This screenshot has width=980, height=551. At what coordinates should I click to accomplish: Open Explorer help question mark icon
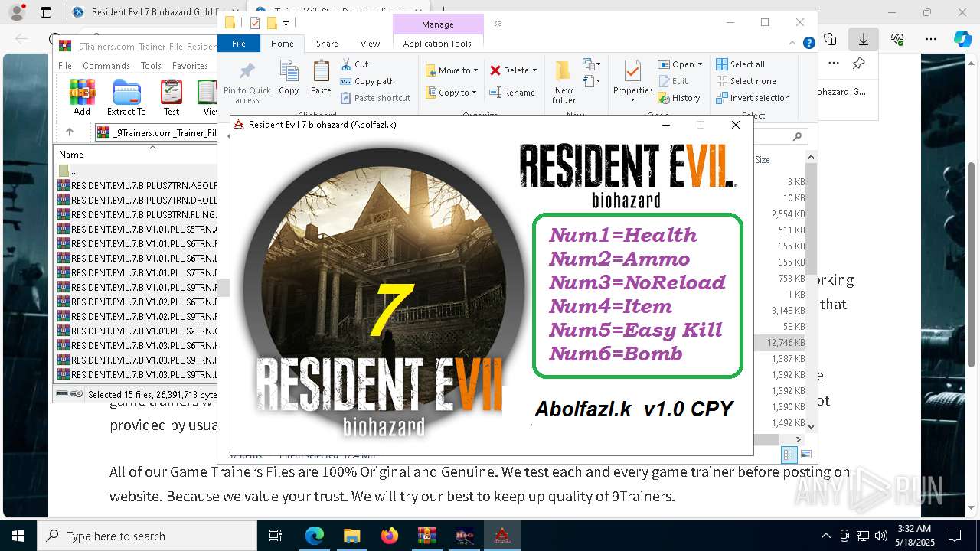point(809,44)
